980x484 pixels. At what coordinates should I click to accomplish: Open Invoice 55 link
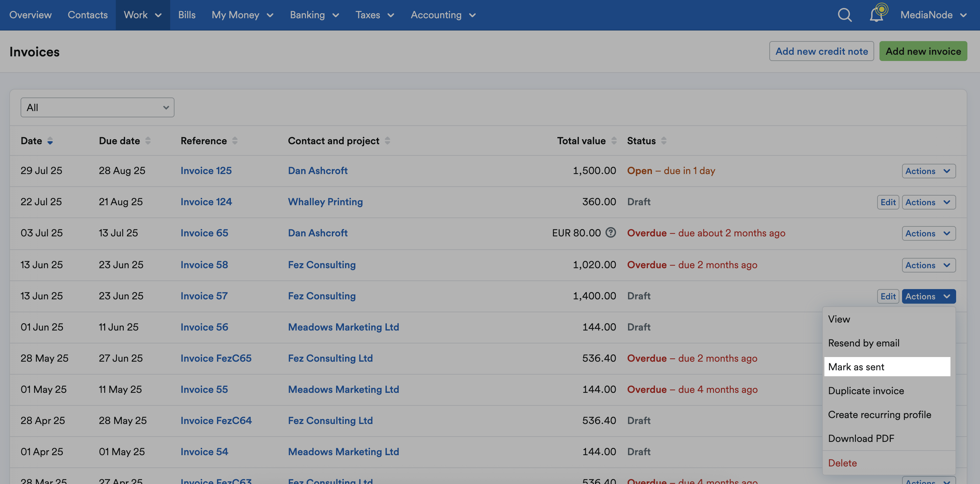[x=204, y=390]
